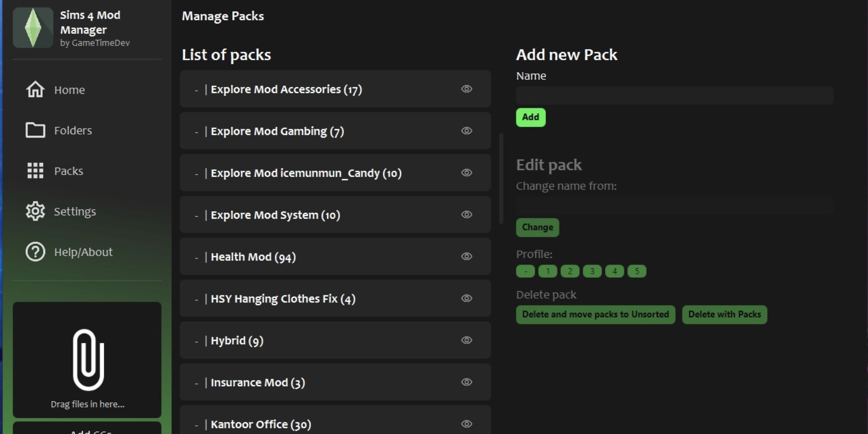
Task: Toggle visibility of Explore Mod Accessories pack
Action: pos(467,89)
